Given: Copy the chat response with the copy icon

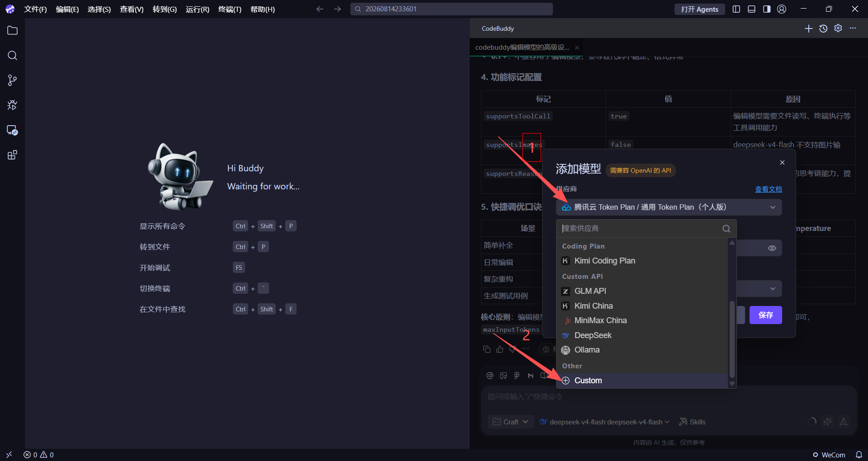Looking at the screenshot, I should pyautogui.click(x=487, y=349).
